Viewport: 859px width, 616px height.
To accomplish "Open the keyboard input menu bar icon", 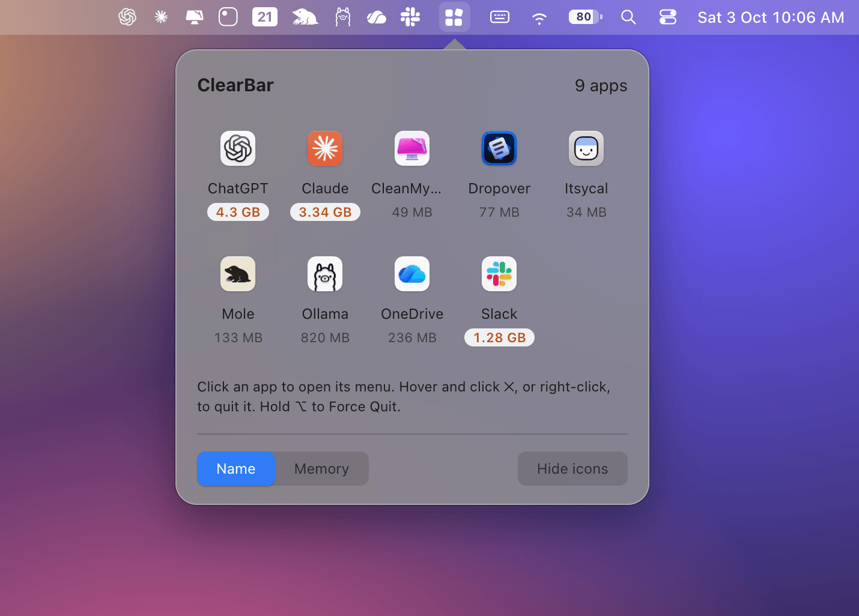I will click(500, 17).
